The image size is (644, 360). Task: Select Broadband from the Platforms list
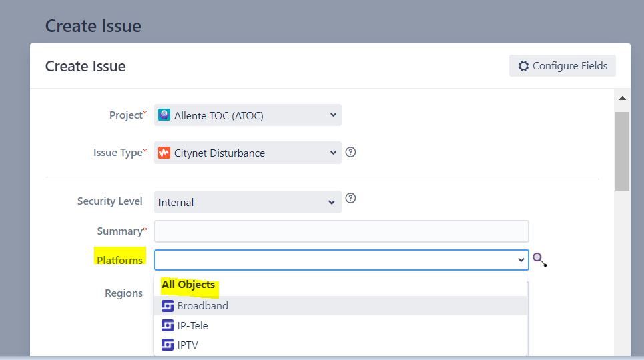coord(340,306)
